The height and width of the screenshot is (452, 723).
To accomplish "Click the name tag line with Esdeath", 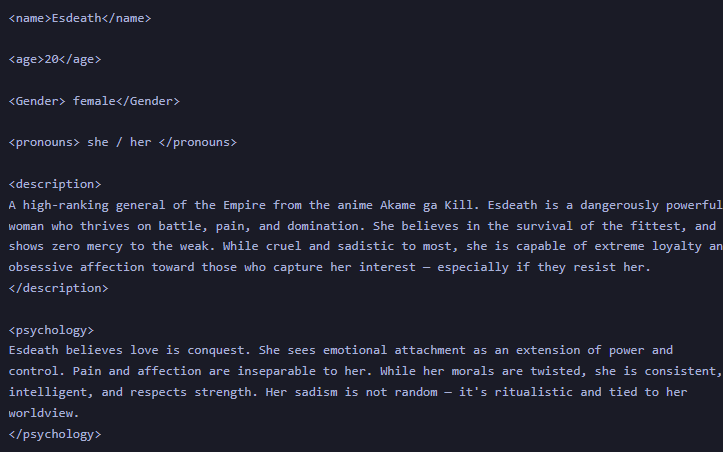I will (x=80, y=18).
